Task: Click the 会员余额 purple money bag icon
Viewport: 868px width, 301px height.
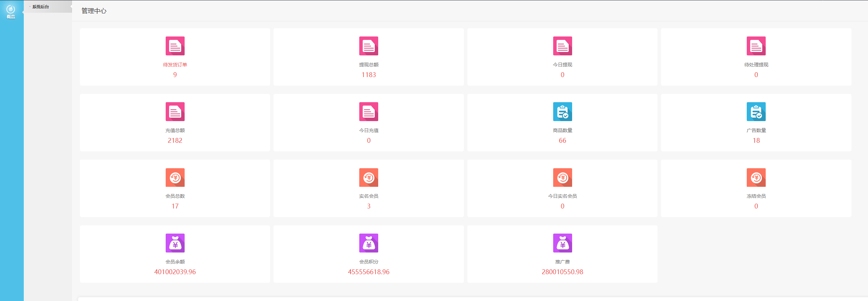Action: [x=175, y=243]
